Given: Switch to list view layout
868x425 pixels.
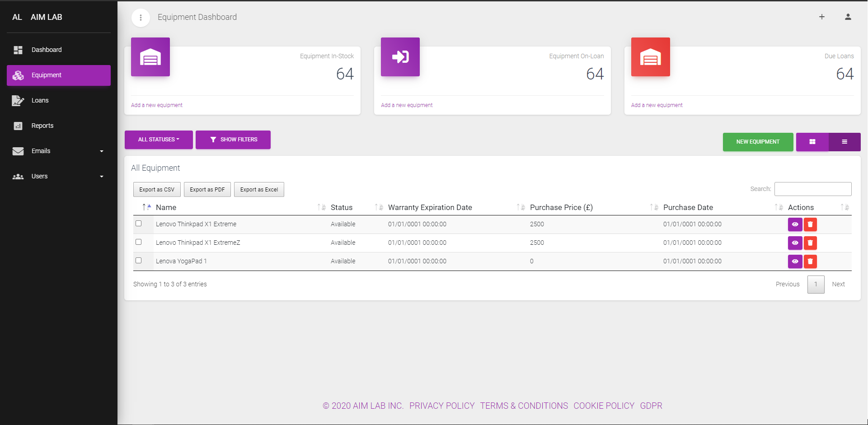Looking at the screenshot, I should click(x=845, y=142).
